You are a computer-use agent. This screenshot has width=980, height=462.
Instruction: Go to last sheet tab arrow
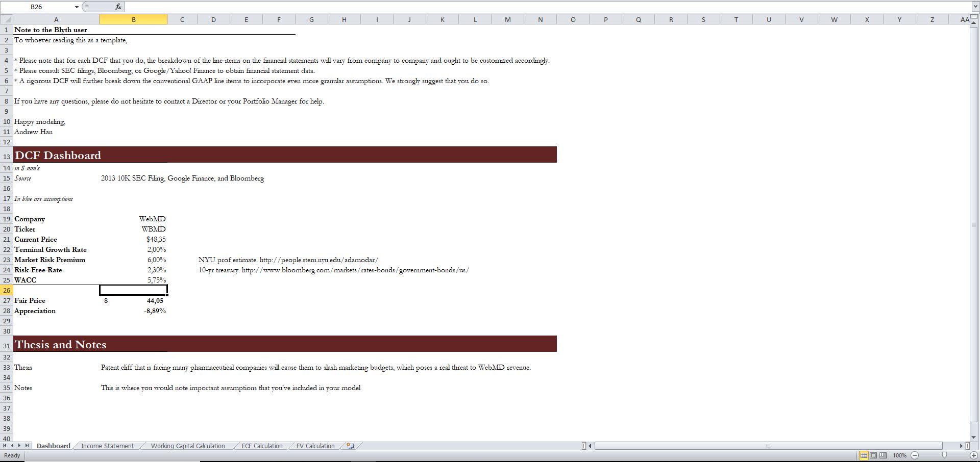point(27,446)
